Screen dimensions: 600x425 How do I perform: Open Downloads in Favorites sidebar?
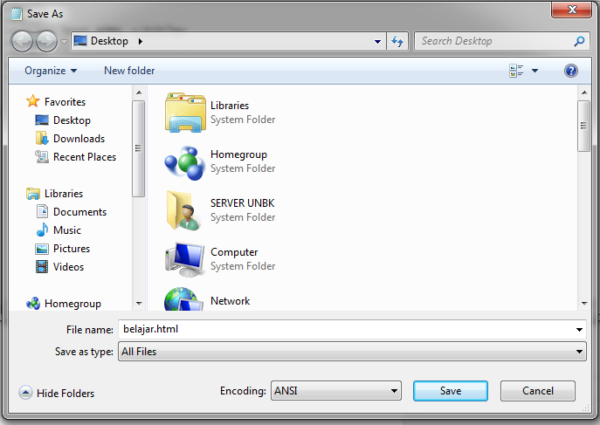click(78, 139)
